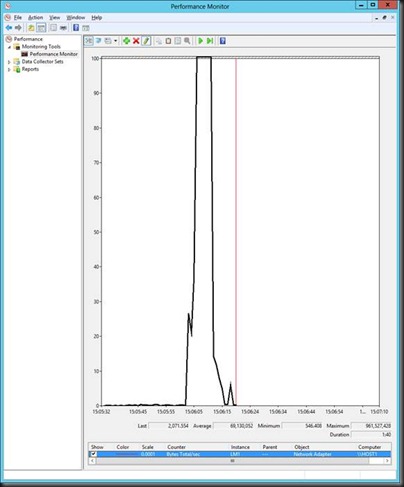Click the Zoom magnifier icon in graph toolbar

point(187,41)
